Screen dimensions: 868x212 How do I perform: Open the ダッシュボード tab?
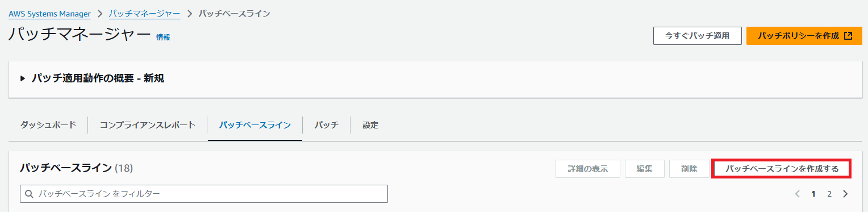click(x=48, y=125)
